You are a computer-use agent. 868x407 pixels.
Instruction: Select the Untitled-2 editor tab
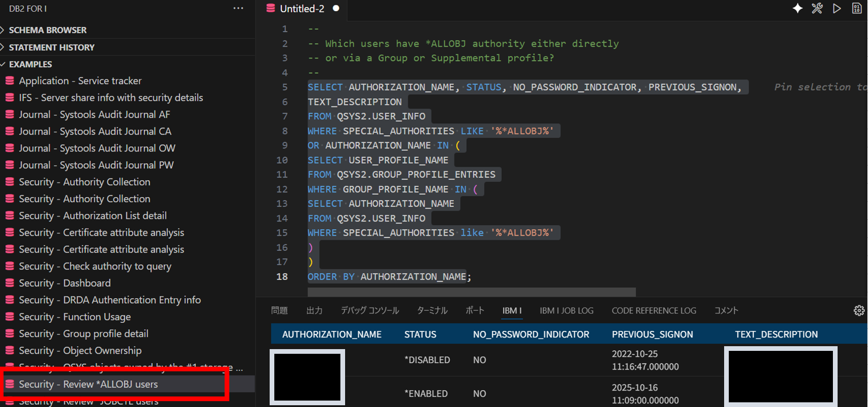[302, 8]
